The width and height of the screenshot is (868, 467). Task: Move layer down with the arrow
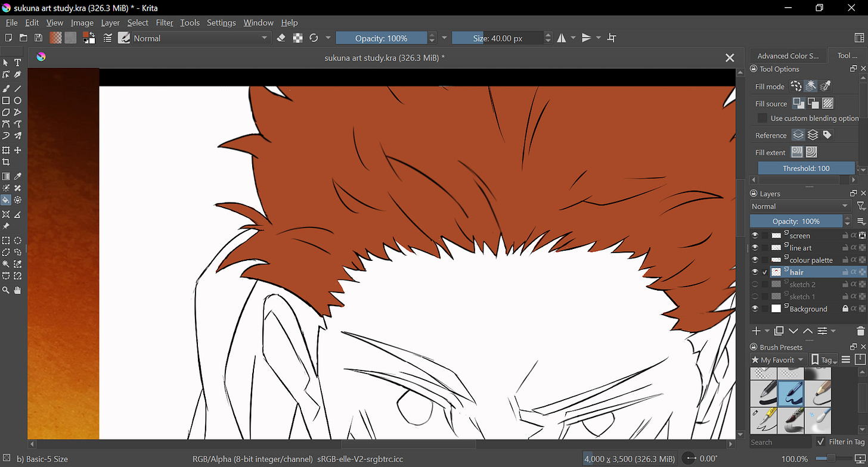coord(793,331)
